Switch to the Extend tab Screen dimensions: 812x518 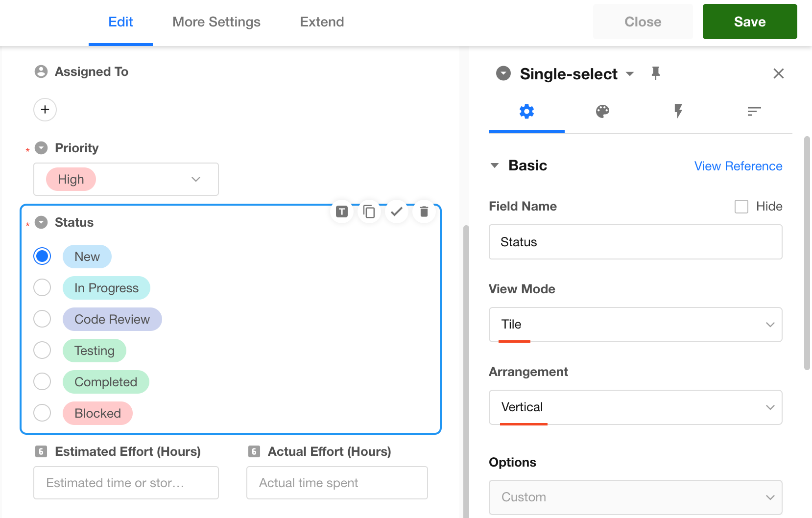click(322, 22)
